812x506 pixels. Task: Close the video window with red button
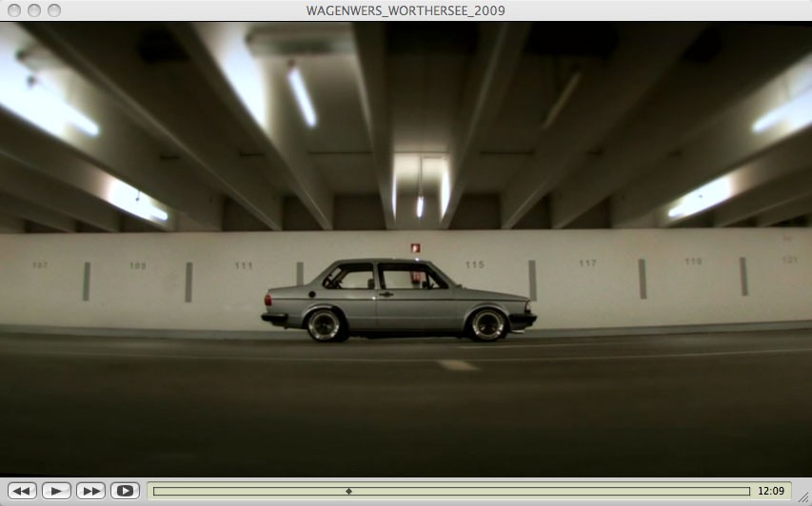click(x=13, y=10)
